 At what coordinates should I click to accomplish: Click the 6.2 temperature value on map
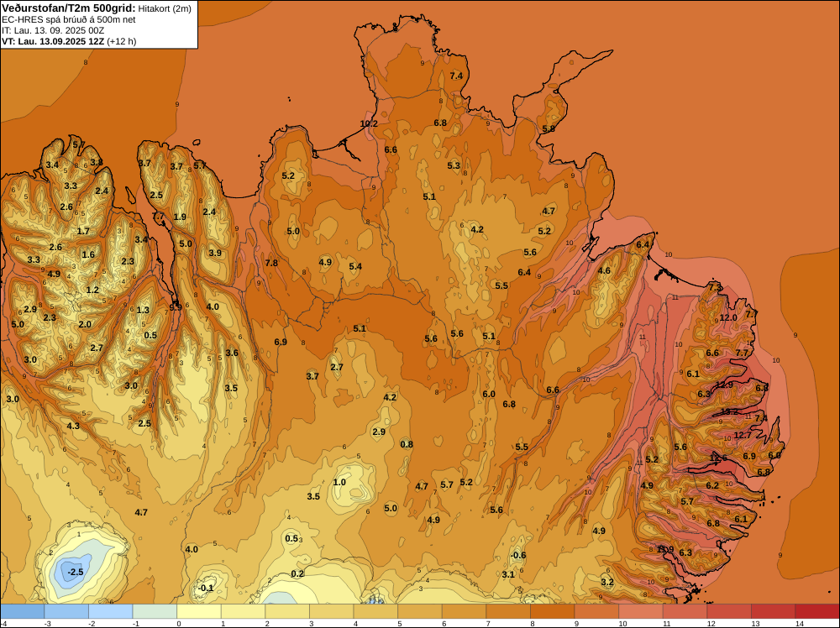click(712, 485)
